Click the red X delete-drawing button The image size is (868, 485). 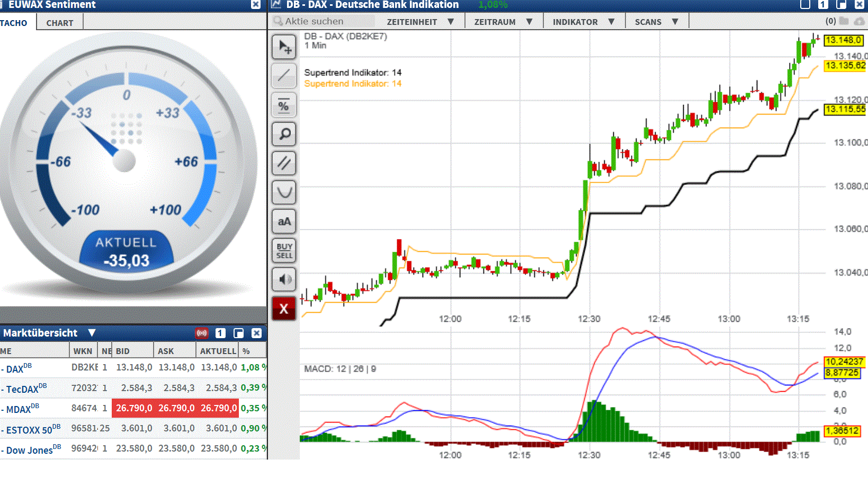point(284,308)
